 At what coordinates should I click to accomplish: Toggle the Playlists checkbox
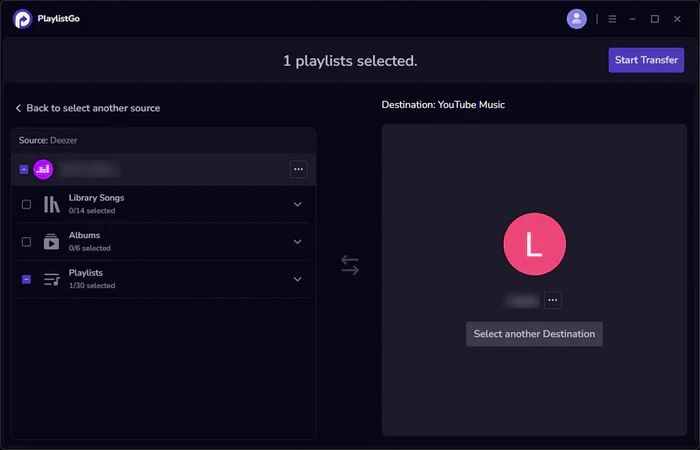coord(26,279)
